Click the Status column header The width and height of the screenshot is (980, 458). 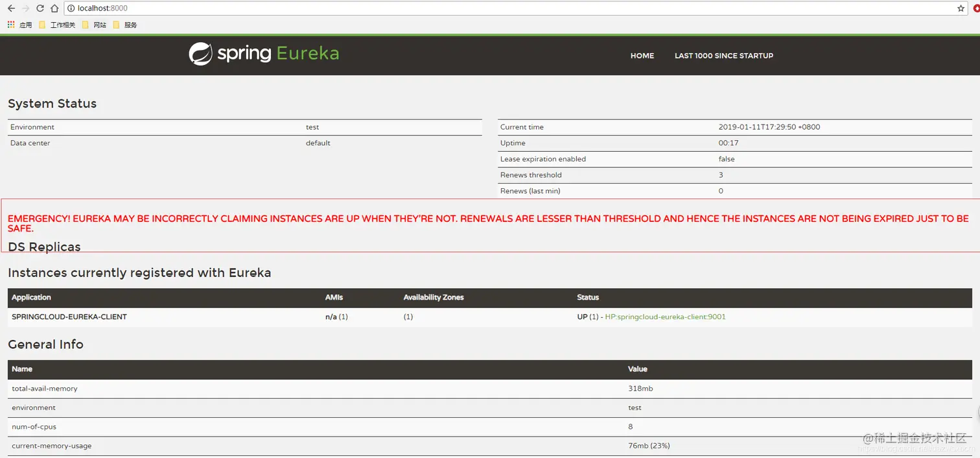click(588, 297)
